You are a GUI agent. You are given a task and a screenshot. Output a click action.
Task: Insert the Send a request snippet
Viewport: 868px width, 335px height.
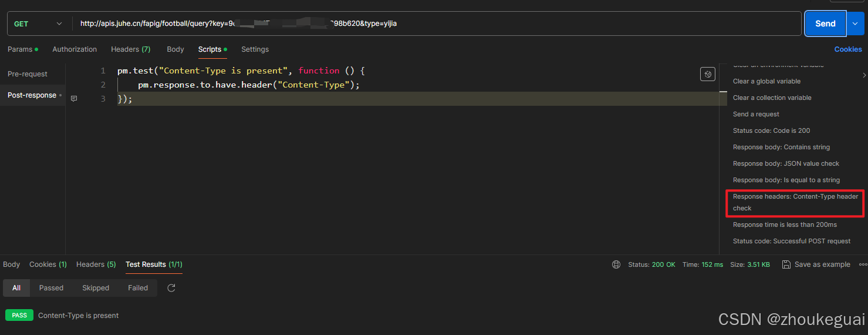click(x=756, y=114)
